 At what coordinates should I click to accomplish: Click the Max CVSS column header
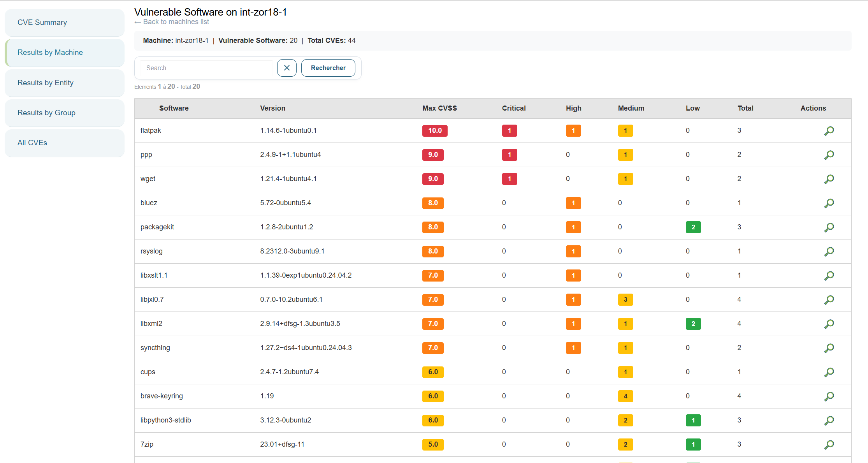tap(439, 108)
